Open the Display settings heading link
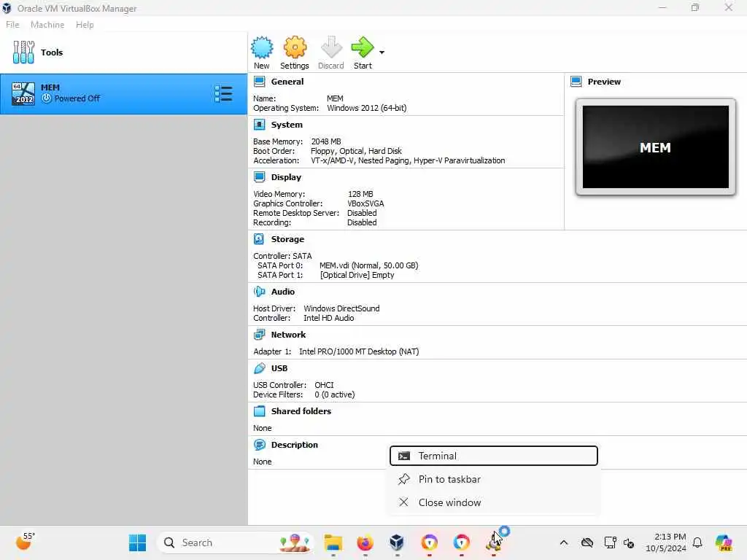747x560 pixels. pos(286,177)
